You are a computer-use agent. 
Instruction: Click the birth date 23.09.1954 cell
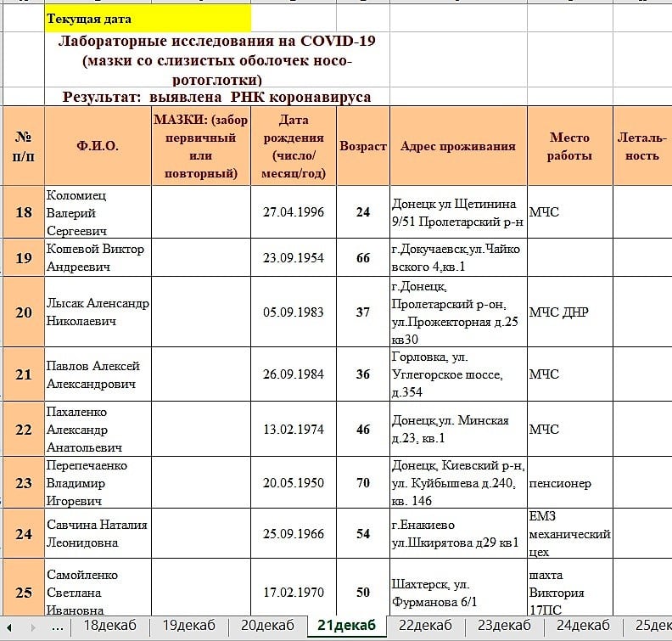tap(294, 258)
